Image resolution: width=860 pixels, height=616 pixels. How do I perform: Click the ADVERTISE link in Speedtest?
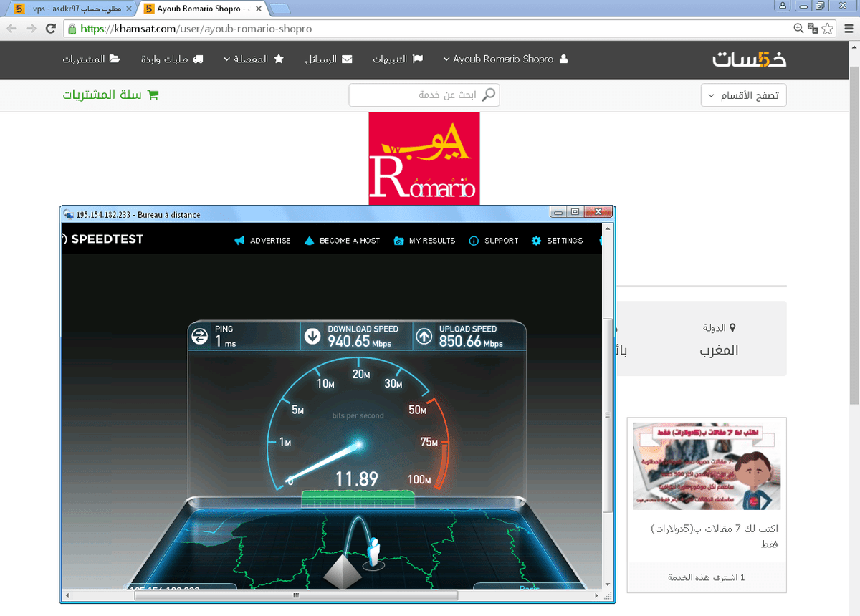[270, 241]
